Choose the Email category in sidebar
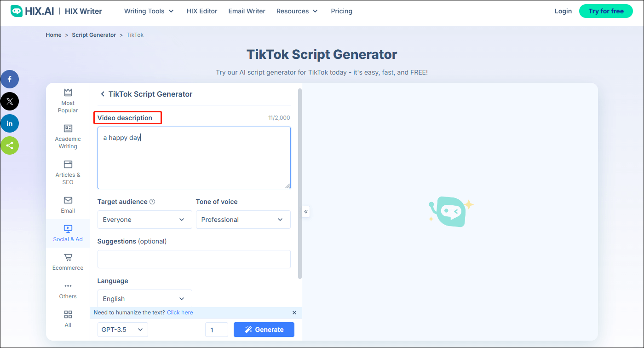 coord(68,204)
